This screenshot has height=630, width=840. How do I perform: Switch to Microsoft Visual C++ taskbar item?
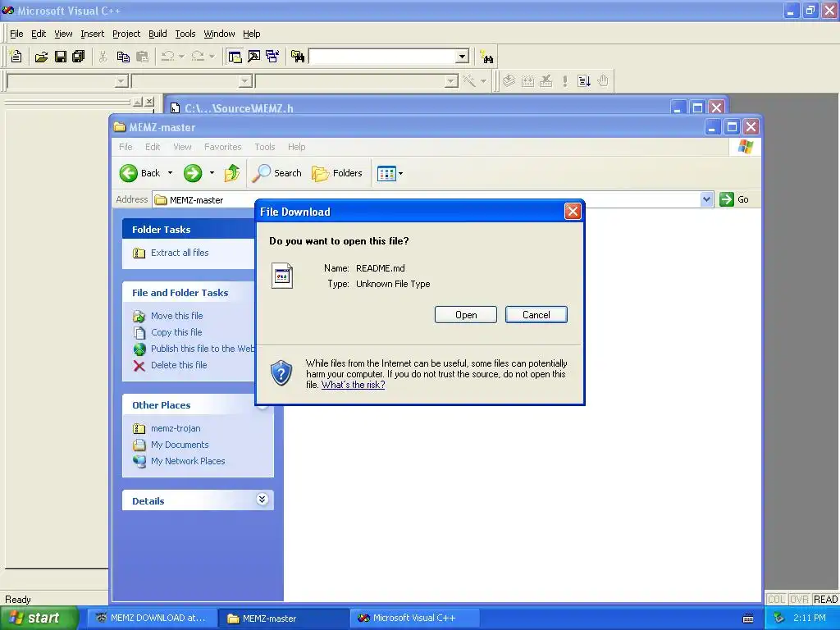414,618
